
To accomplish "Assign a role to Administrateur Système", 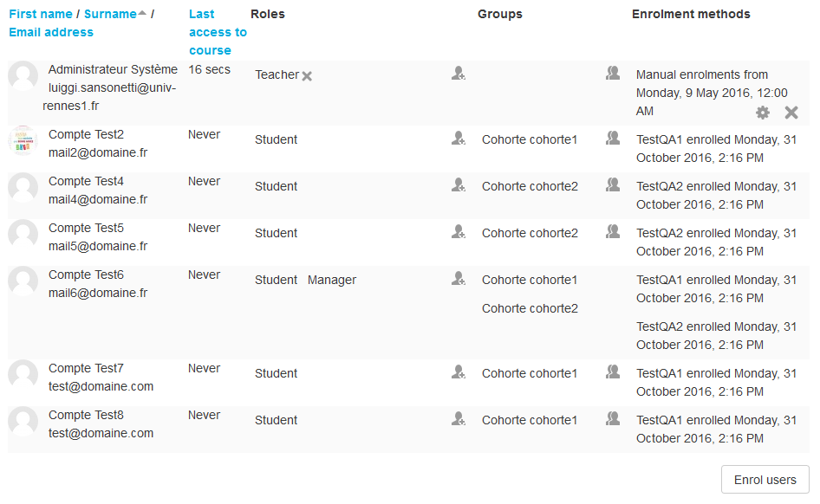I will [459, 73].
